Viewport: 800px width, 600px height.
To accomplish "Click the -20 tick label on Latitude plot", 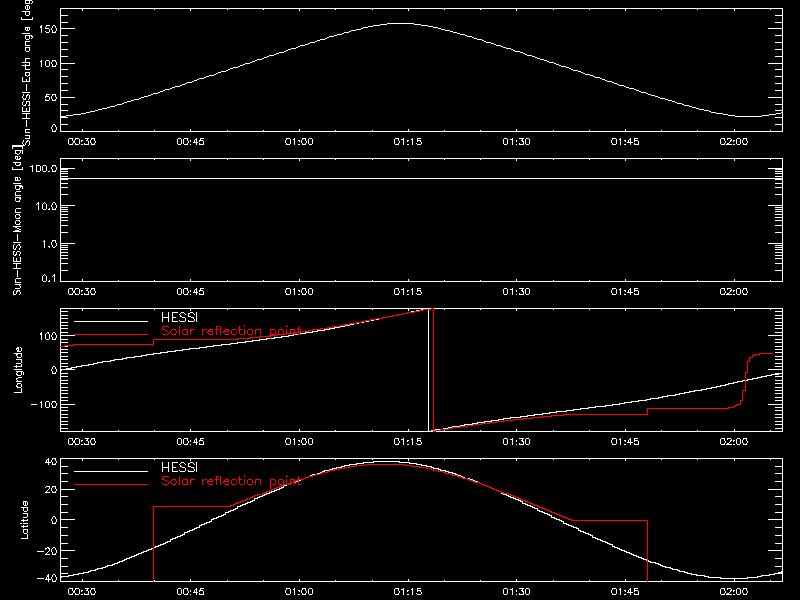I will pyautogui.click(x=47, y=551).
